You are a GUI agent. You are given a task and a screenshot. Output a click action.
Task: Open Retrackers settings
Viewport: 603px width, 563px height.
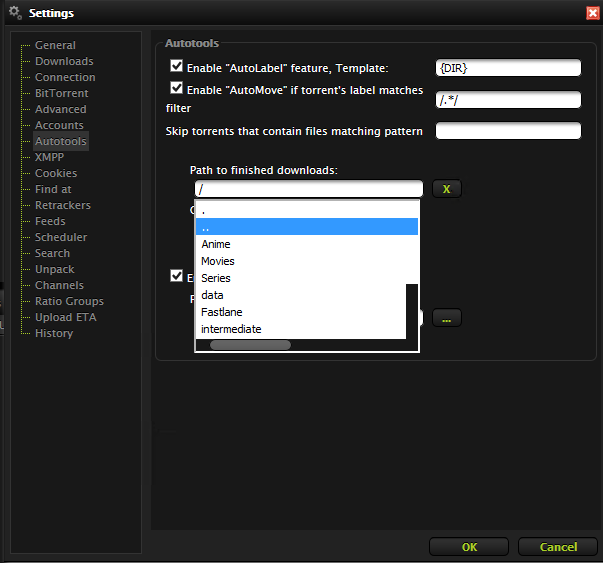coord(63,205)
